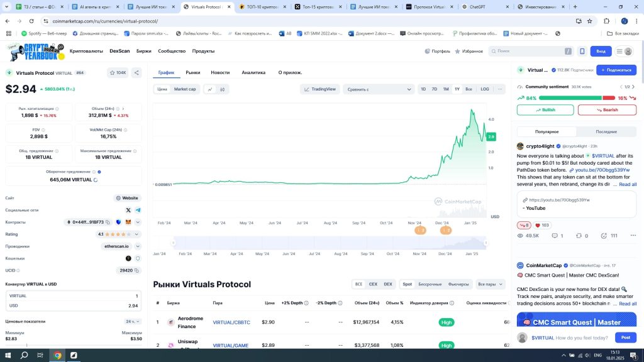Open the DexScan menu
This screenshot has height=362, width=644.
pyautogui.click(x=119, y=52)
